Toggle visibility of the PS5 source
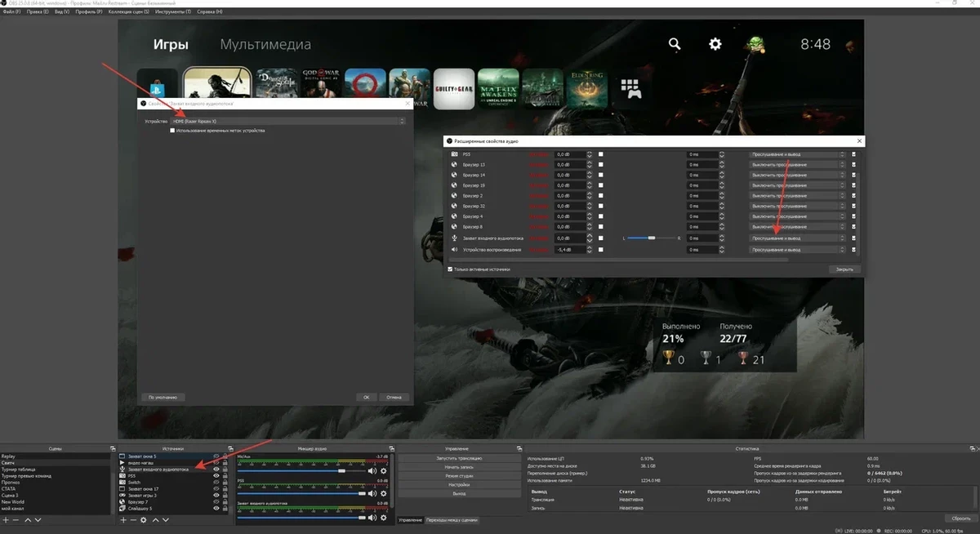The height and width of the screenshot is (534, 980). click(216, 476)
